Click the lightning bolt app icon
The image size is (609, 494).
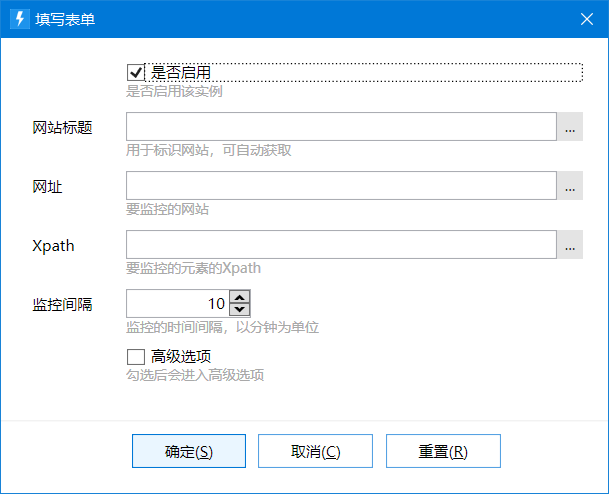coord(19,19)
